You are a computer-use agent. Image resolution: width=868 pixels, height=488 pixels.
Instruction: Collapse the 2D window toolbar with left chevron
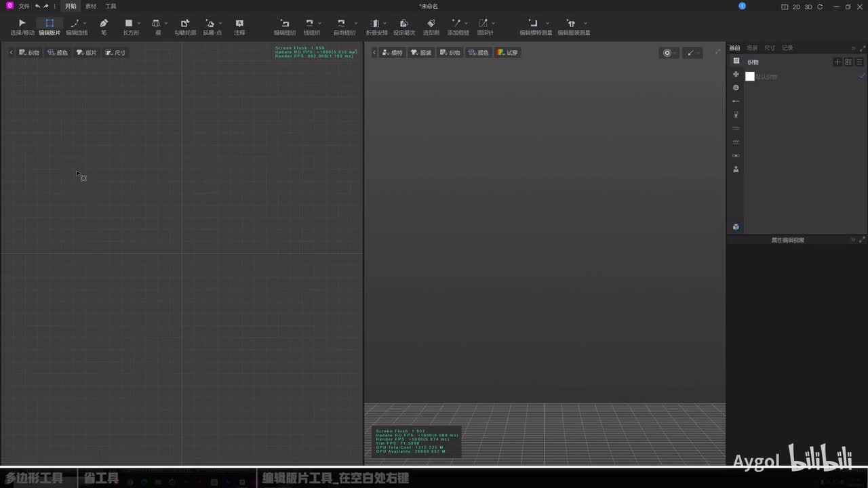(12, 52)
